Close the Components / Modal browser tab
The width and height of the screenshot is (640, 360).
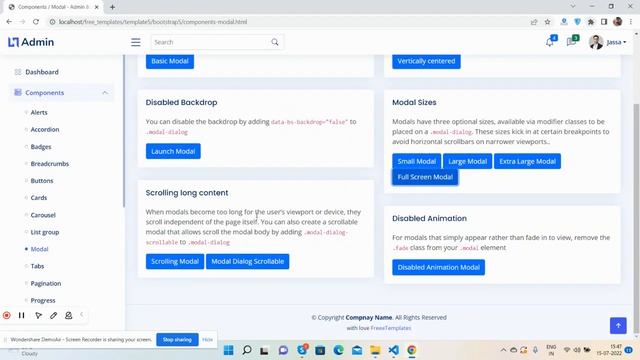point(97,7)
